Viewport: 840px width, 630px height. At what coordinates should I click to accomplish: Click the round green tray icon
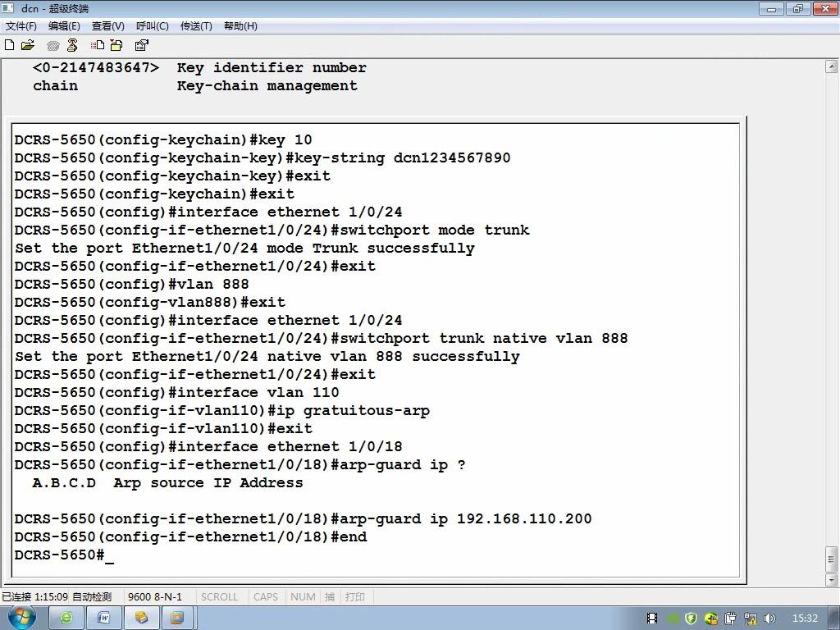[x=673, y=619]
